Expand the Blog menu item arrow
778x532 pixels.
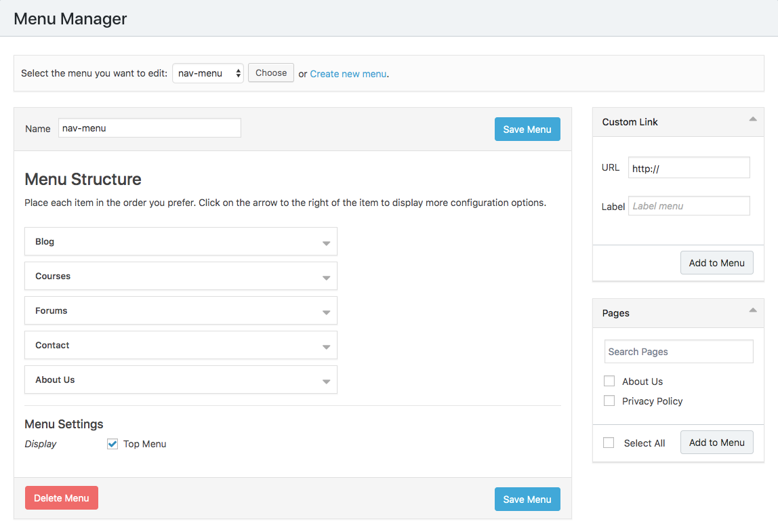pyautogui.click(x=326, y=243)
